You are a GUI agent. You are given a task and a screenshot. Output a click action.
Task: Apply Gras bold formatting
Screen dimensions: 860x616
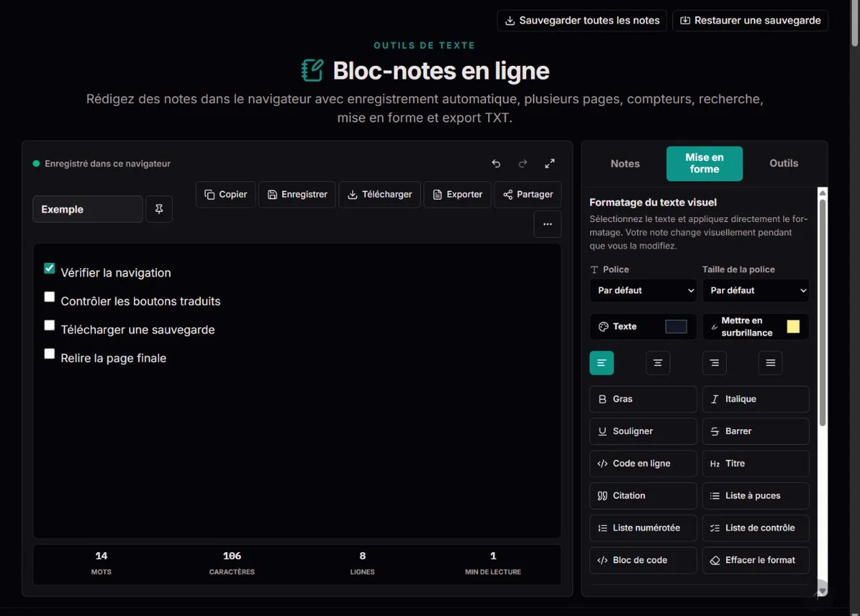[643, 399]
